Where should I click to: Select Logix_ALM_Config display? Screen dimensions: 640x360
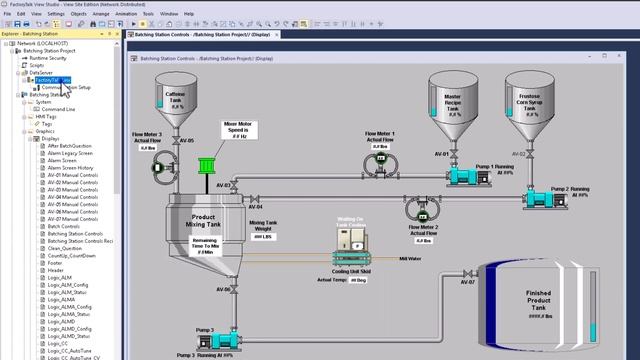coord(68,285)
